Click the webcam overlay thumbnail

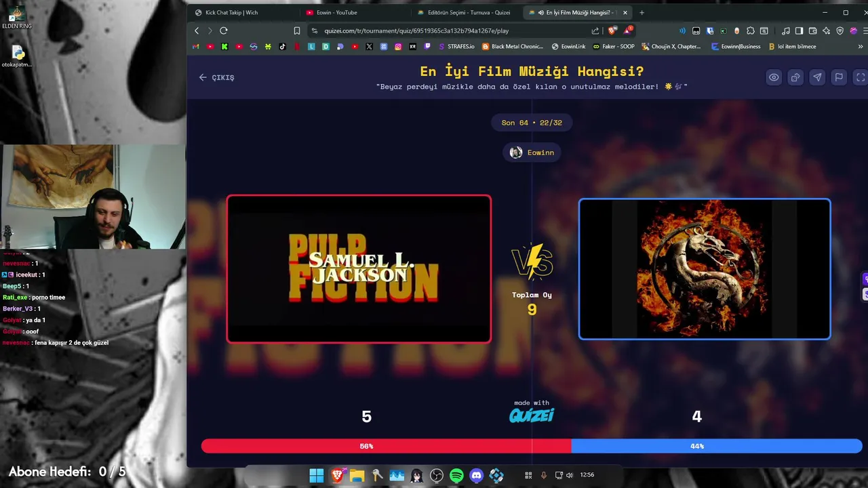(x=93, y=197)
